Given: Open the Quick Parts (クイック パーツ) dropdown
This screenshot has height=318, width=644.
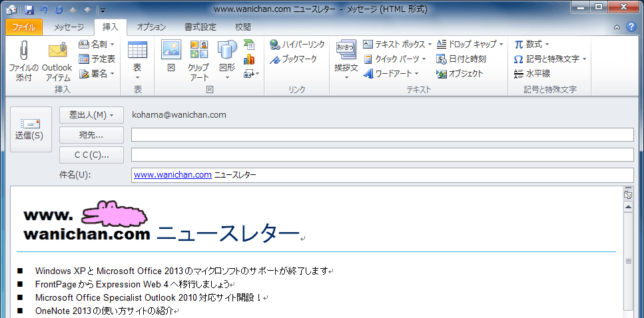Looking at the screenshot, I should 394,59.
